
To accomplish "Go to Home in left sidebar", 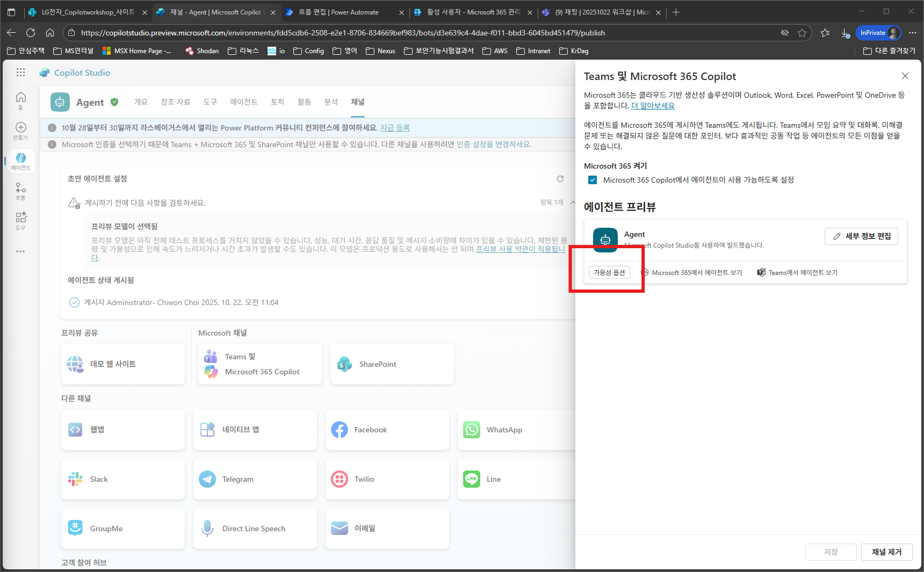I will [x=20, y=100].
